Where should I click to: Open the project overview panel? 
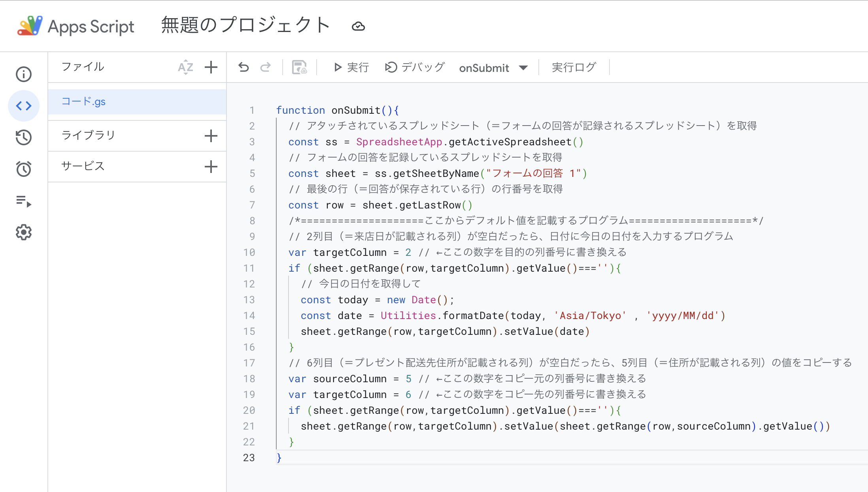click(x=23, y=74)
